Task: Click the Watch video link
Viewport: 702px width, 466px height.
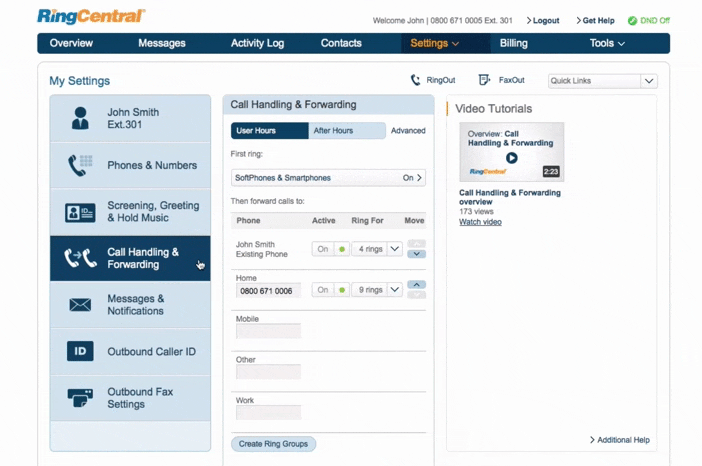Action: click(x=480, y=222)
